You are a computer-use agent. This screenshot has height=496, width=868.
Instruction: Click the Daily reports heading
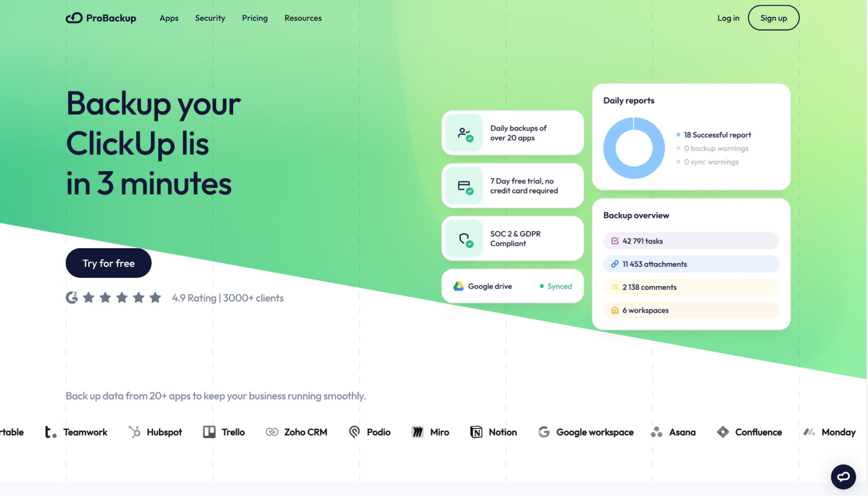(629, 101)
